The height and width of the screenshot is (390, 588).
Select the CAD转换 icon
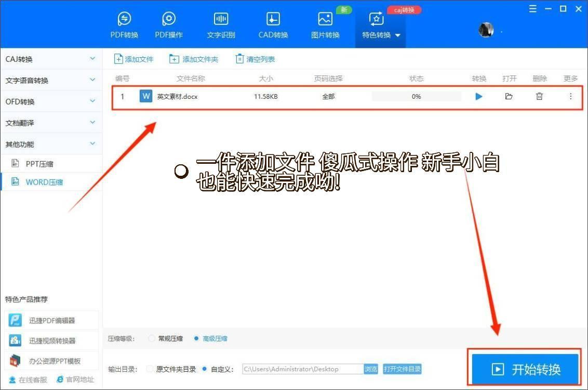click(x=273, y=18)
